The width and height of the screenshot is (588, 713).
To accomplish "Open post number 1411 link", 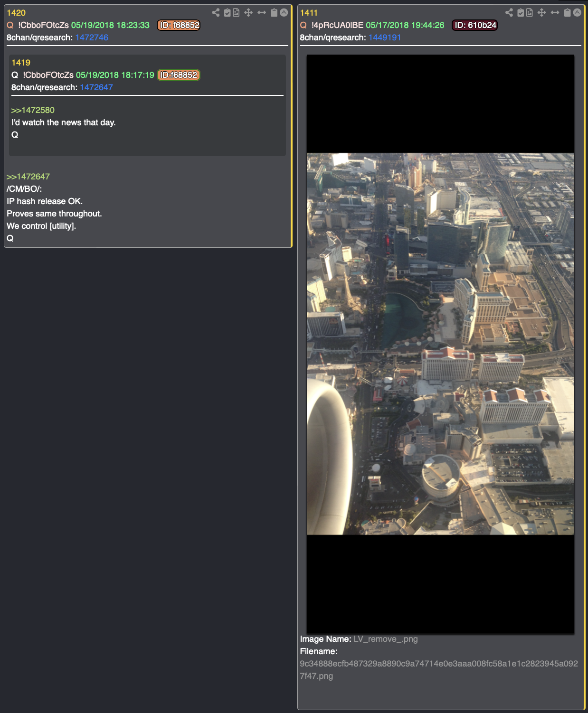I will (x=309, y=13).
